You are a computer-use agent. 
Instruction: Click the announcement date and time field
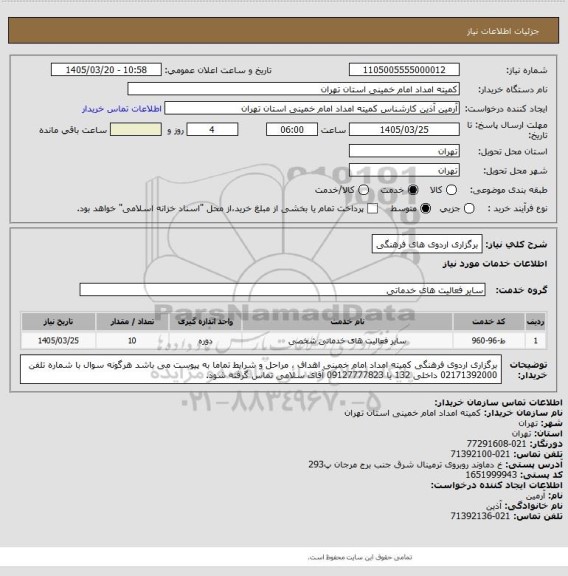point(106,70)
